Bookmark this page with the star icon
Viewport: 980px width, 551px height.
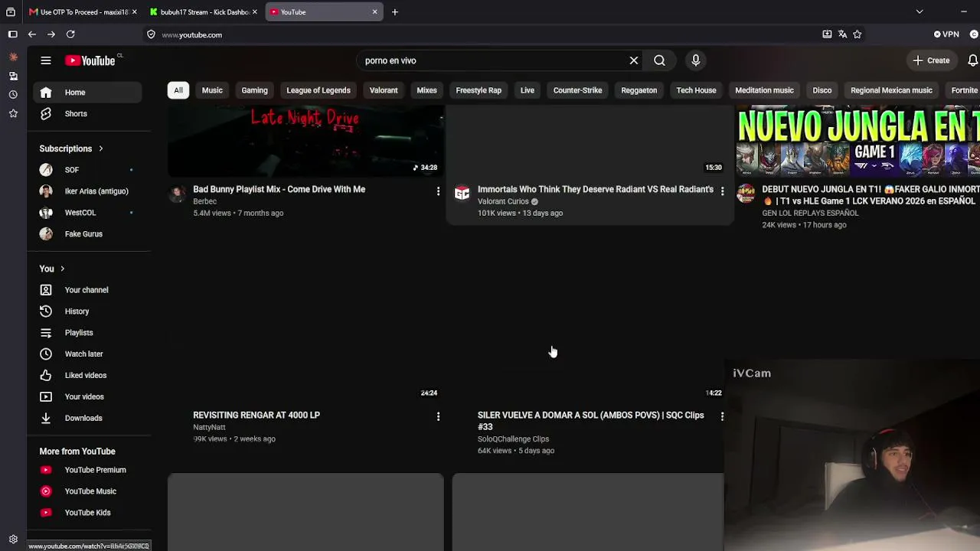857,34
